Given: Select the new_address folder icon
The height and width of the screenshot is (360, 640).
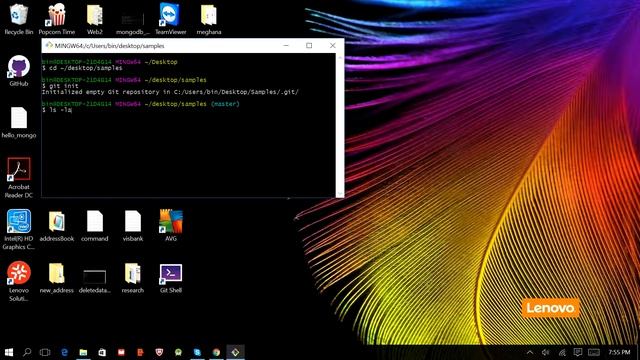Looking at the screenshot, I should pyautogui.click(x=57, y=278).
